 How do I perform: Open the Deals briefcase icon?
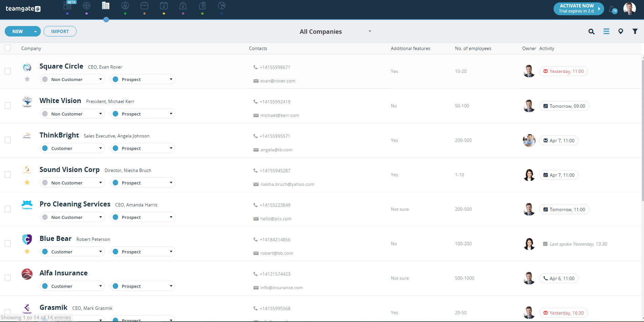pos(144,6)
